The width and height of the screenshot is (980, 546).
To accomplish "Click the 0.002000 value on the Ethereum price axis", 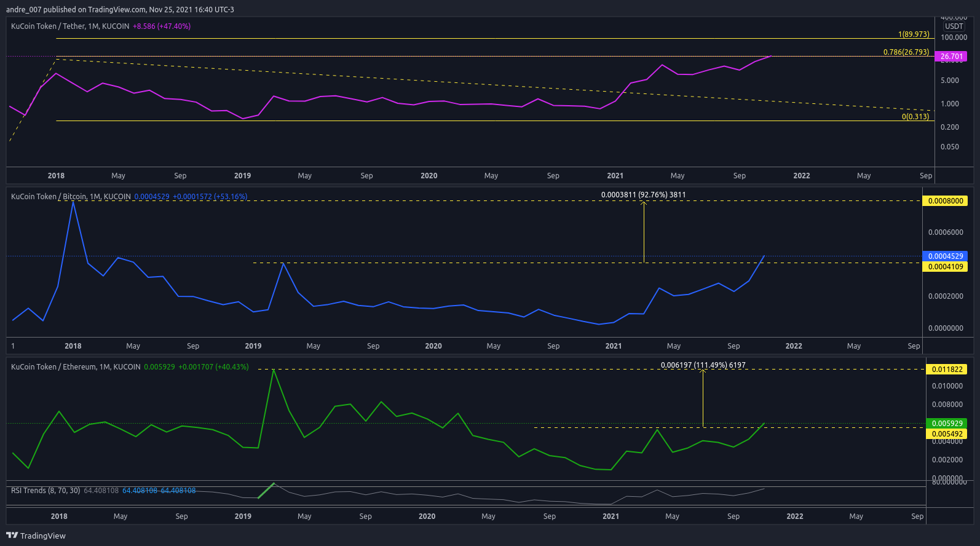I will [x=947, y=460].
